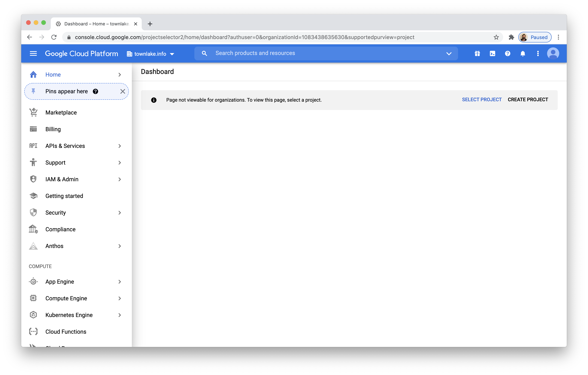Bookmark this page with the star icon

[x=496, y=37]
